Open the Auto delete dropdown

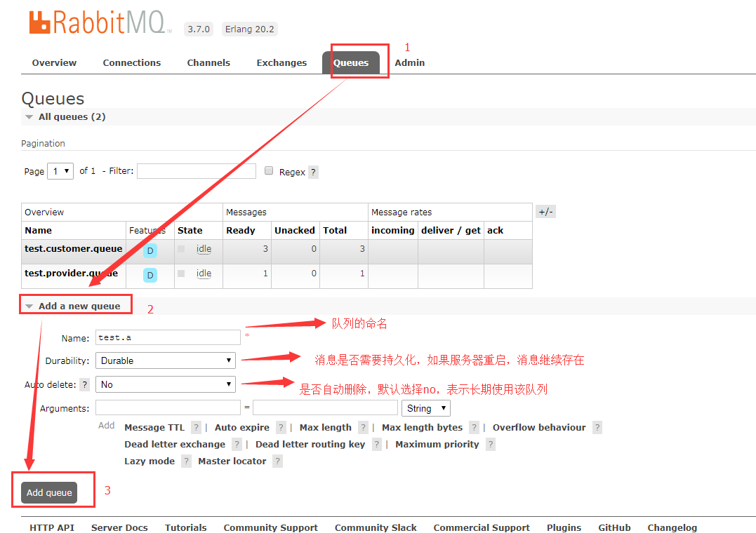pyautogui.click(x=166, y=384)
